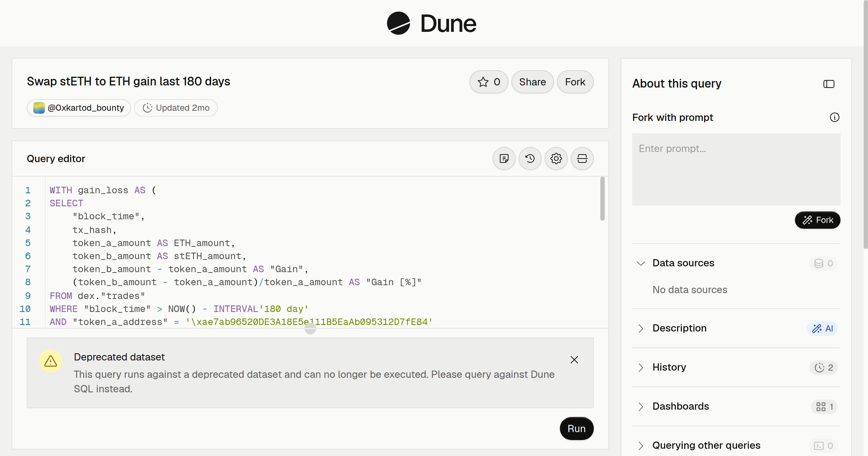This screenshot has height=456, width=868.
Task: Click the 'Query editor' heading
Action: (56, 159)
